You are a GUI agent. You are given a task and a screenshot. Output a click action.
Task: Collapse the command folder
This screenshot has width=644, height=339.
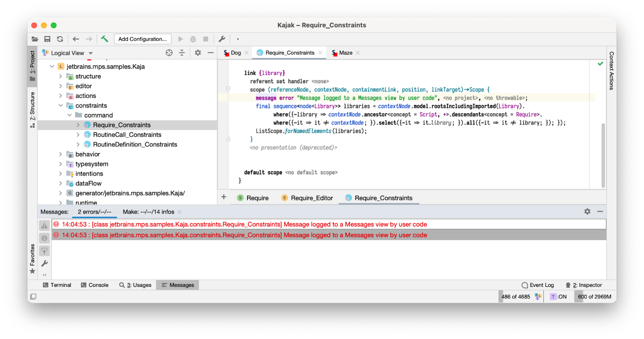[x=69, y=115]
